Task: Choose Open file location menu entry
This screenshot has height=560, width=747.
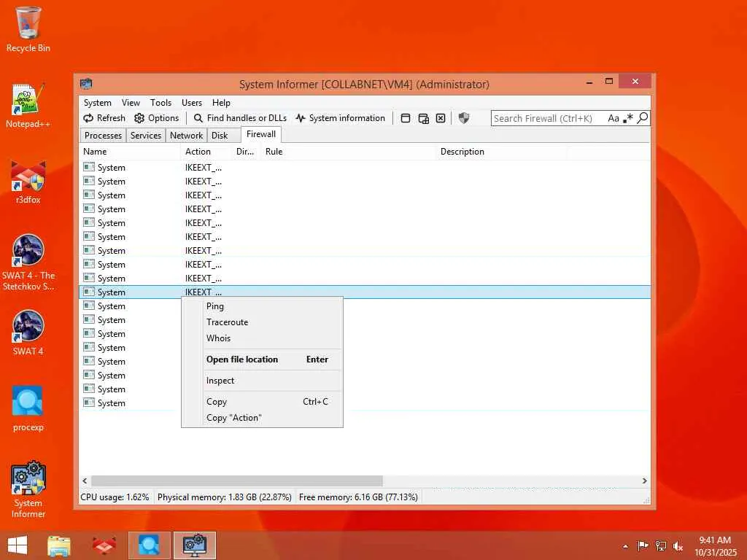Action: tap(262, 359)
